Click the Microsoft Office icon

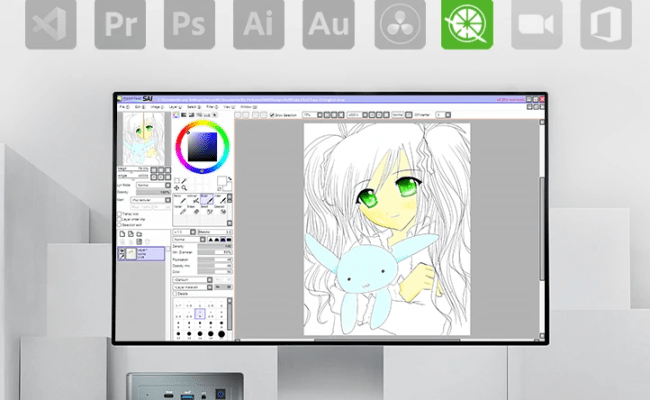pos(606,24)
